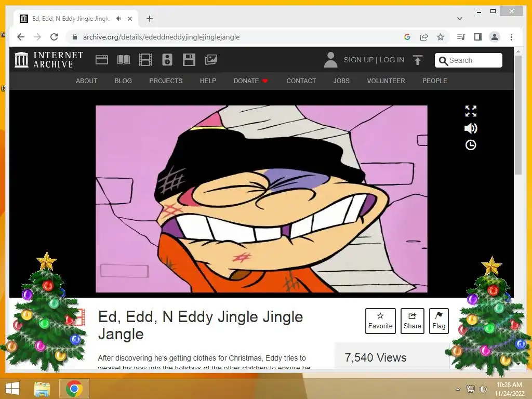This screenshot has width=532, height=399.
Task: Click the Chrome taskbar icon
Action: tap(74, 389)
